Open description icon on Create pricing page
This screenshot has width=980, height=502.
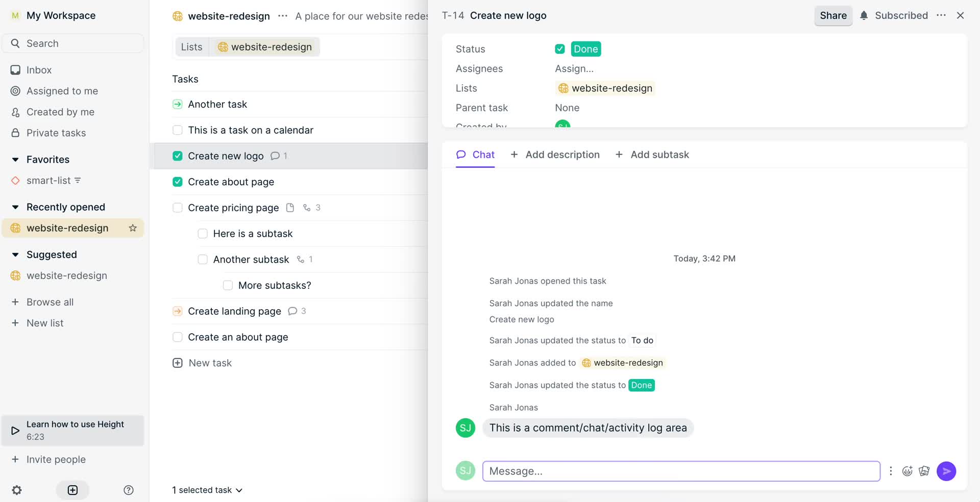pyautogui.click(x=290, y=208)
